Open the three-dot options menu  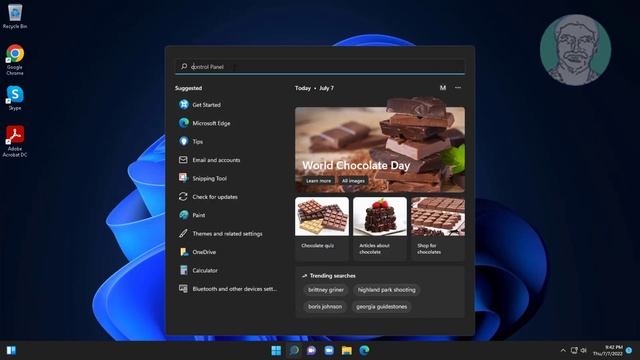[458, 88]
